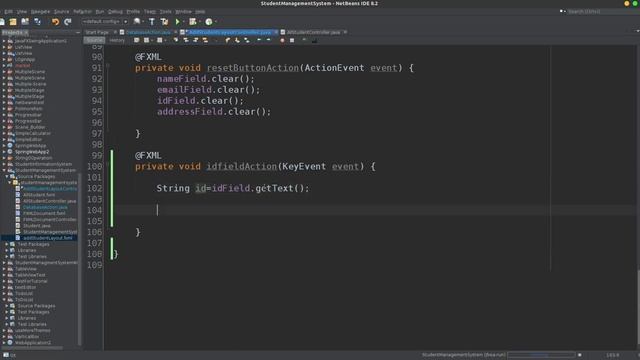Image resolution: width=640 pixels, height=360 pixels.
Task: Switch to the AllStudentController.java tab
Action: point(313,32)
